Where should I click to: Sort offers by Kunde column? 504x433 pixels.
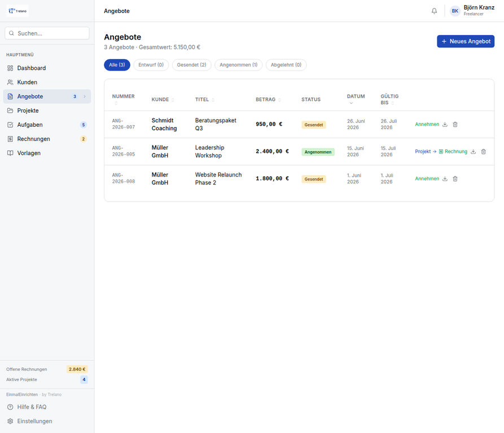click(163, 99)
